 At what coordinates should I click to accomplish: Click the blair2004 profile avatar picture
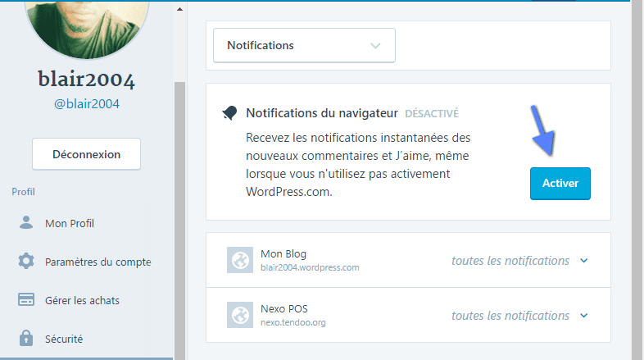coord(87,29)
